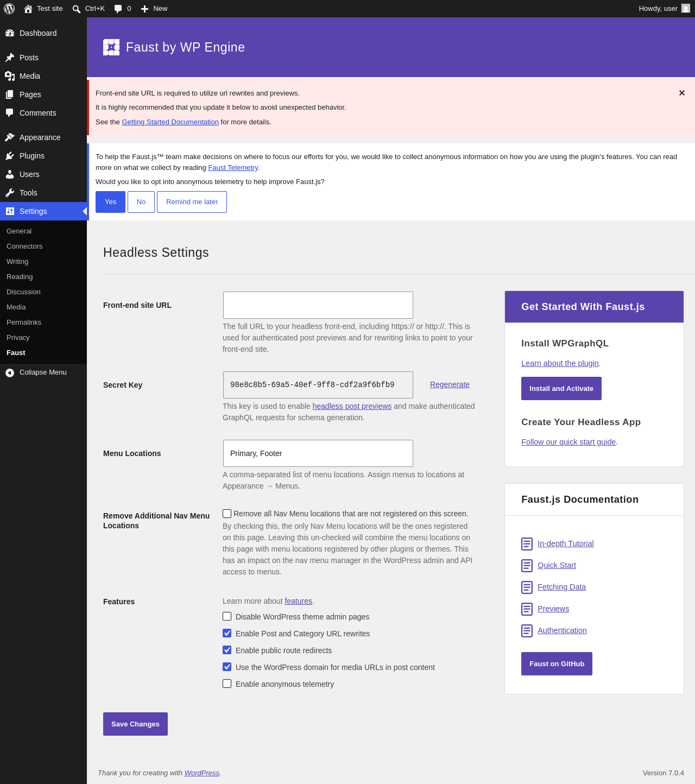This screenshot has width=695, height=784.
Task: Click Save Changes button
Action: 135,724
